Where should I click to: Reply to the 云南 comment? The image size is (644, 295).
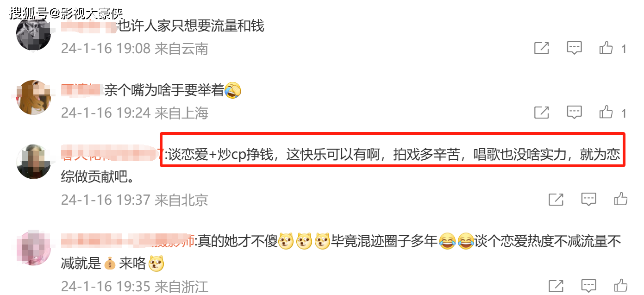pos(575,48)
